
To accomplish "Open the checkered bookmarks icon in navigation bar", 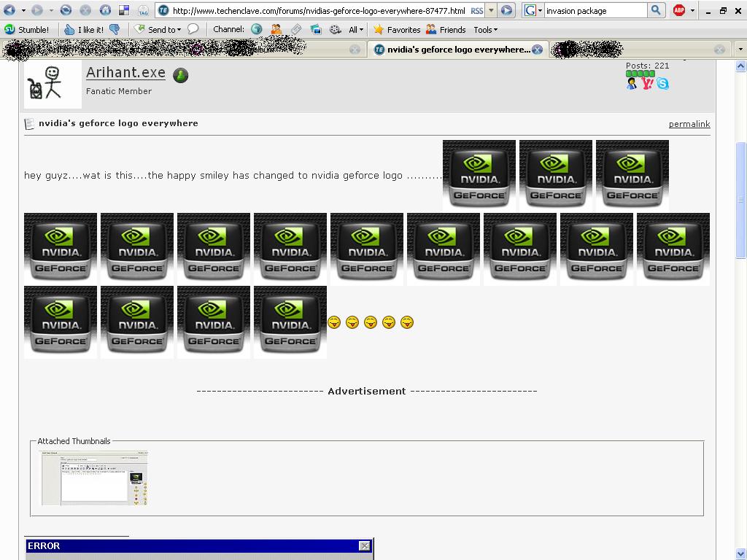I will pyautogui.click(x=124, y=10).
